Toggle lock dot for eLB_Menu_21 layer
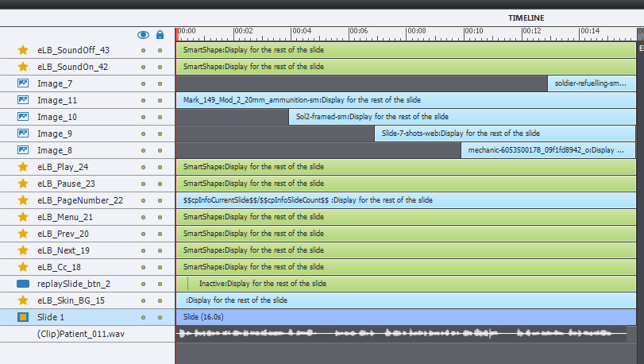Viewport: 644px width, 364px height. point(160,217)
